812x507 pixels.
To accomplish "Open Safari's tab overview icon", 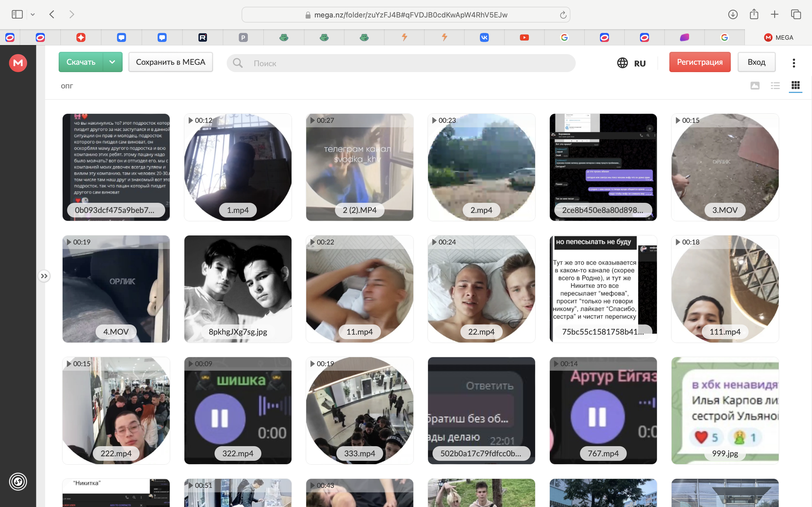I will pyautogui.click(x=796, y=14).
